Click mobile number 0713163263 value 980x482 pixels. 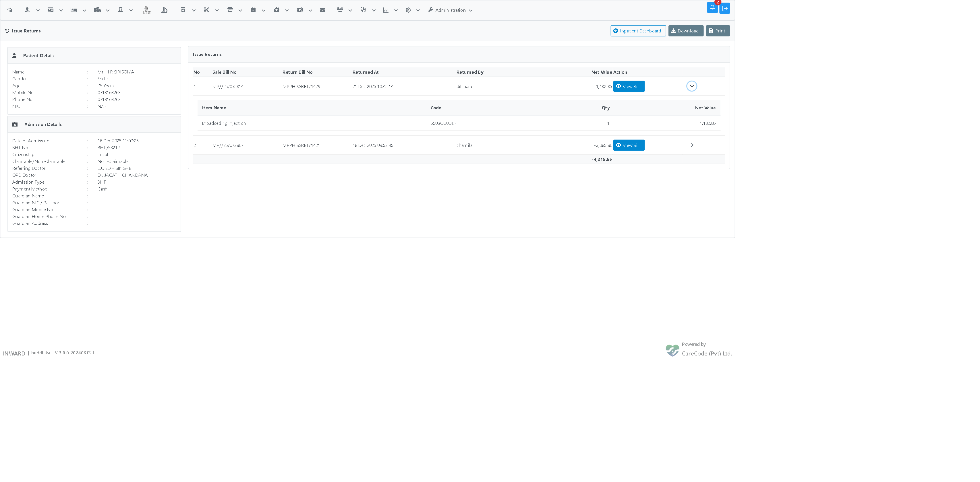tap(109, 93)
